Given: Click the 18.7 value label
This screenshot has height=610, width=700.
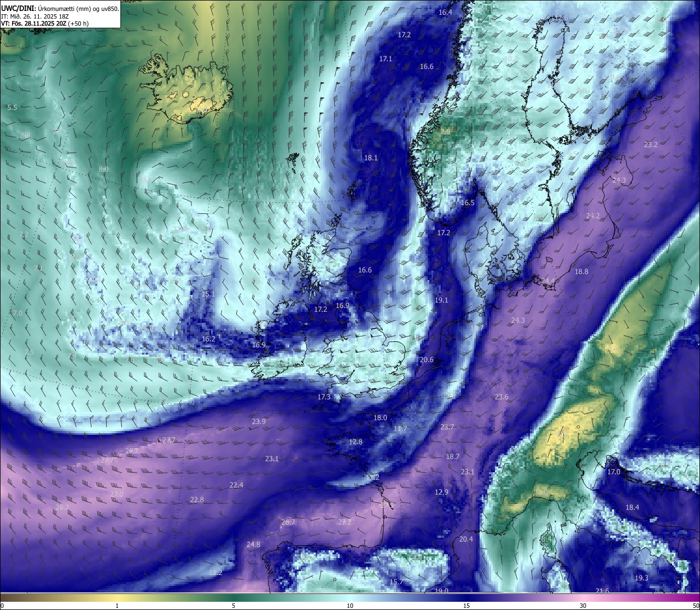Looking at the screenshot, I should pyautogui.click(x=453, y=456).
